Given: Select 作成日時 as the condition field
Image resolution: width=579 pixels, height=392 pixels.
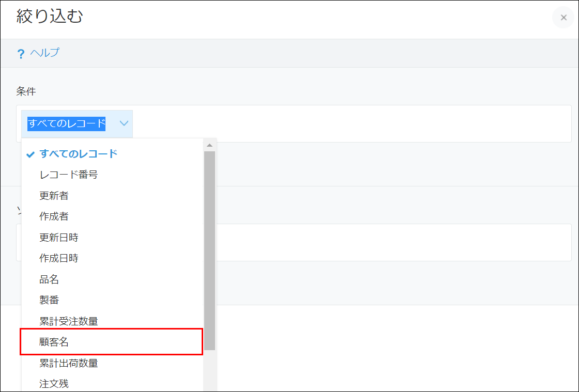Looking at the screenshot, I should [59, 258].
